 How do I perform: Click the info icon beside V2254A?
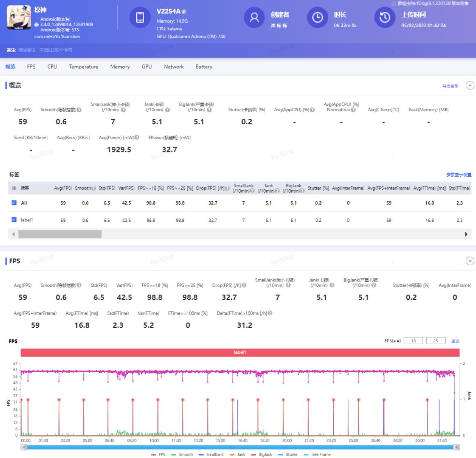[x=184, y=12]
